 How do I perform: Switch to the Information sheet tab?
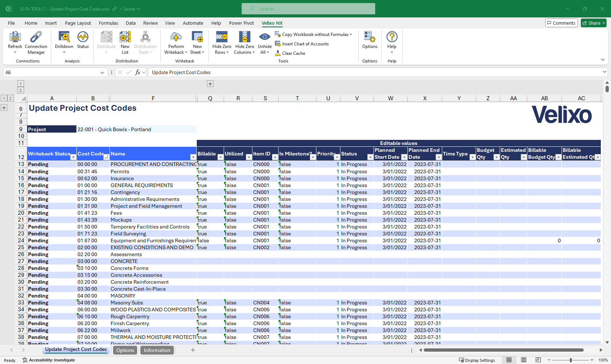(x=157, y=350)
